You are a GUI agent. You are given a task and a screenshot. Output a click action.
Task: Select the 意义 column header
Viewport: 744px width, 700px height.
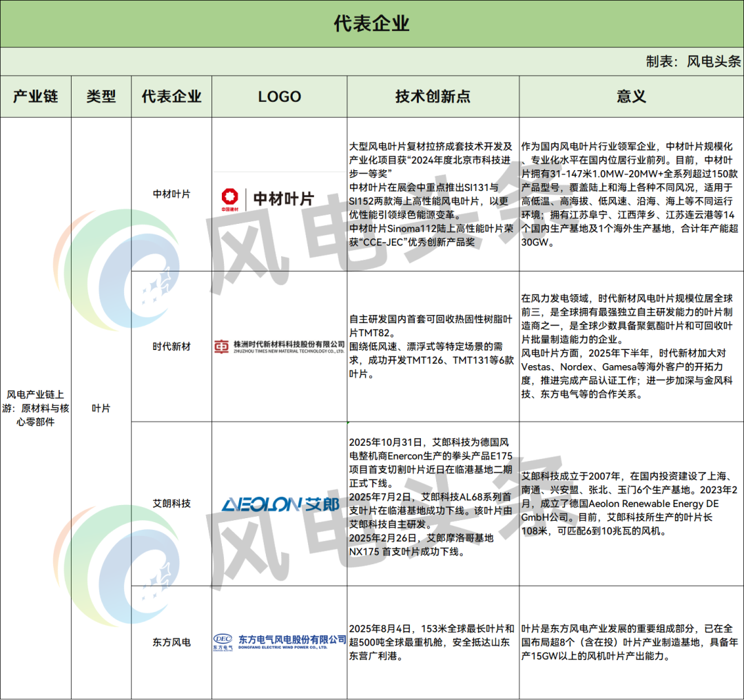coord(631,96)
